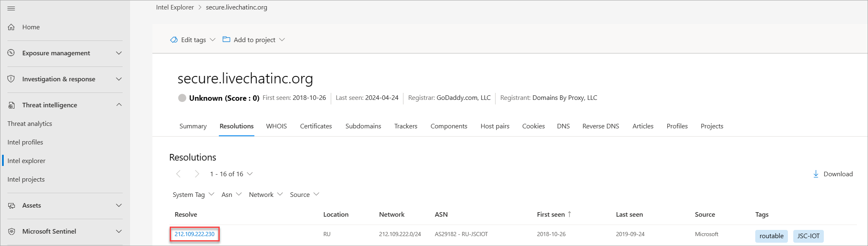Click the Investigation & response shield icon
Image resolution: width=868 pixels, height=246 pixels.
11,79
